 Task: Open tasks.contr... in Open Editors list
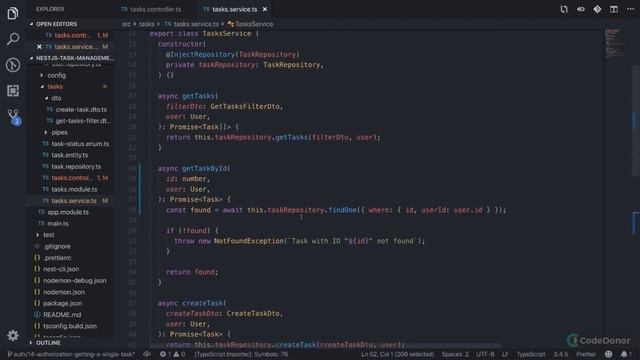tap(73, 35)
